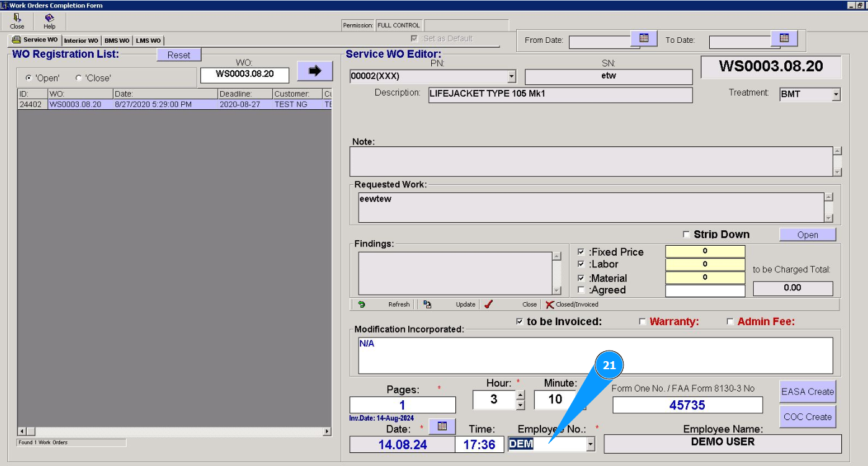
Task: Click into the Note text area
Action: point(591,161)
